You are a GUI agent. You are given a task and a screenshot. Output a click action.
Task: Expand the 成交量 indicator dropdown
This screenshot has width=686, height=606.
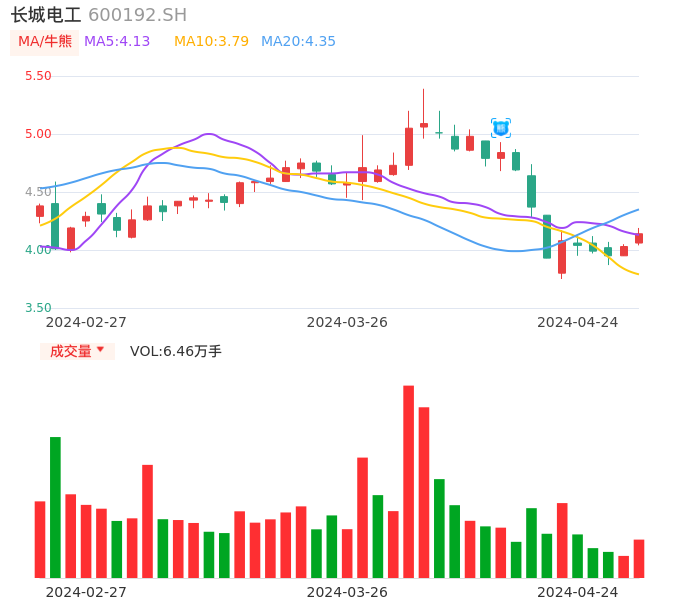77,351
